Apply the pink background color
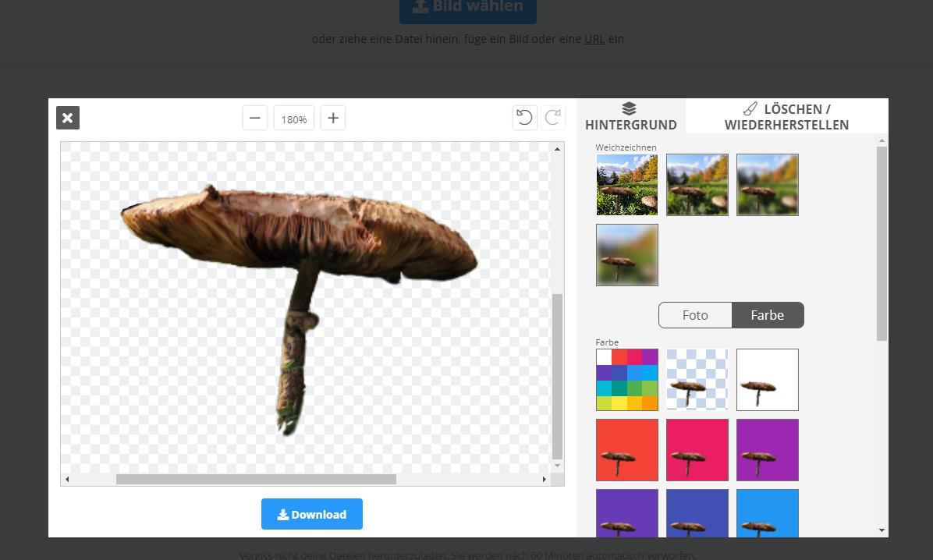933x560 pixels. click(697, 450)
